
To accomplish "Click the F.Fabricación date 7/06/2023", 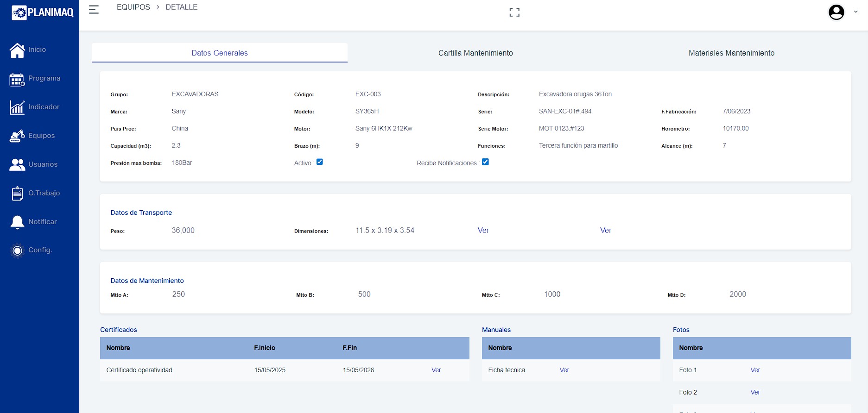I will pos(736,111).
